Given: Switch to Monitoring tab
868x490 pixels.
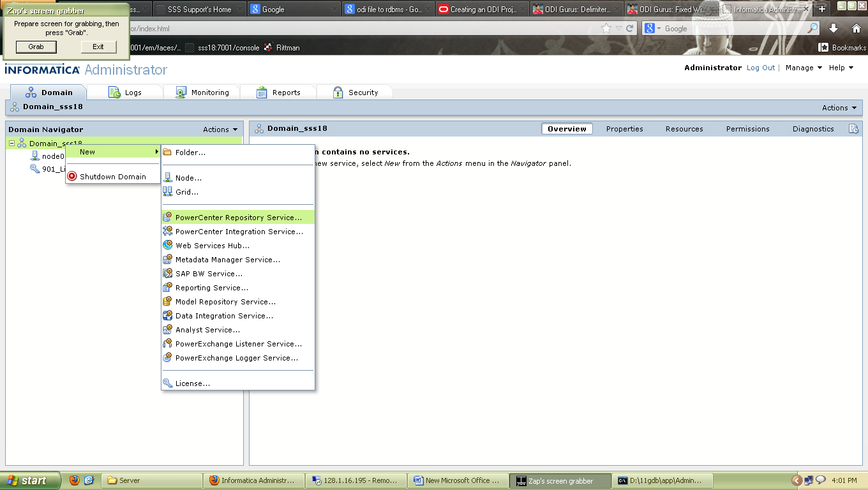Looking at the screenshot, I should coord(202,93).
